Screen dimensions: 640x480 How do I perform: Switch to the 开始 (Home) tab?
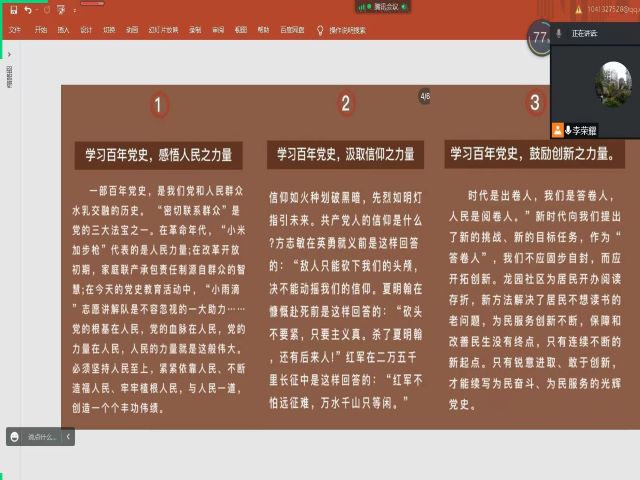41,30
